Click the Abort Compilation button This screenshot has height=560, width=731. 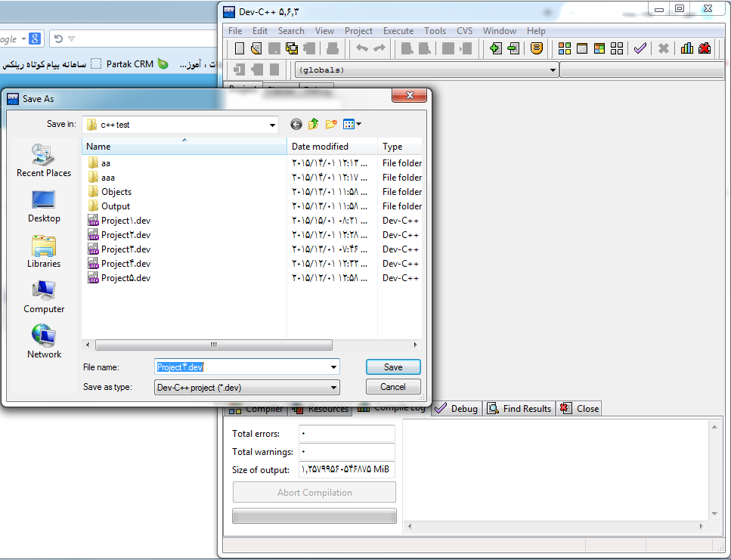pos(314,493)
